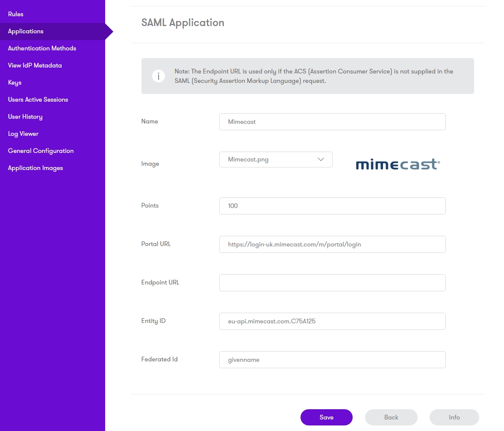This screenshot has height=431, width=504.
Task: Navigate to Keys in sidebar
Action: pos(15,82)
